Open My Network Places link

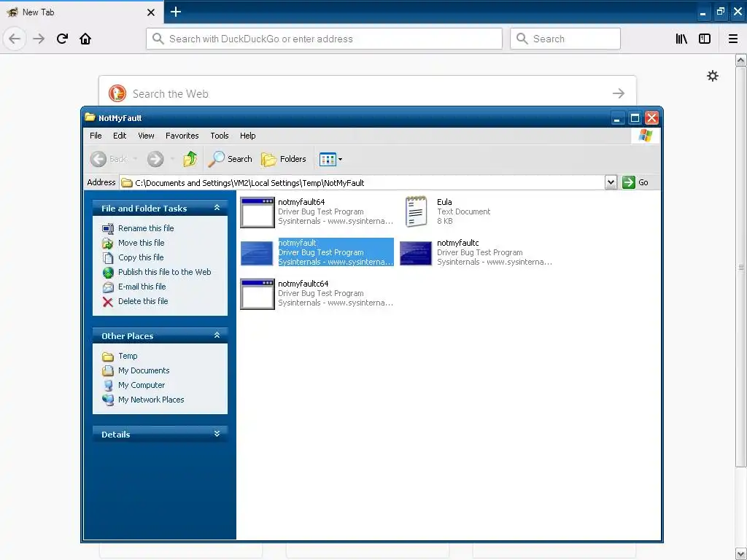[151, 400]
